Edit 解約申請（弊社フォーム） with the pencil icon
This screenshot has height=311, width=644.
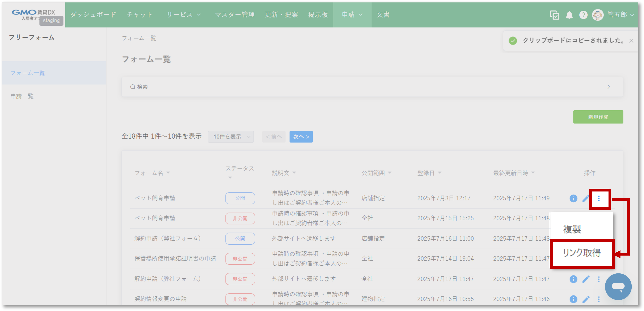(586, 279)
